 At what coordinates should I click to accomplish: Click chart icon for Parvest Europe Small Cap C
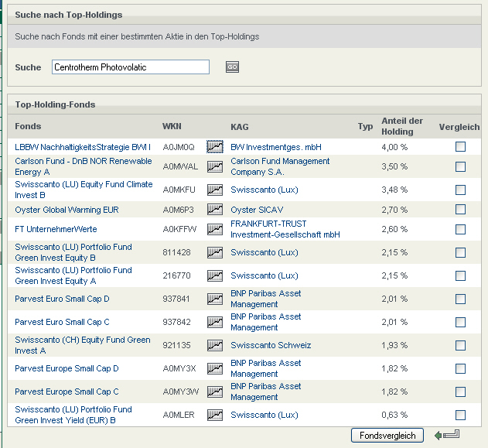point(214,392)
